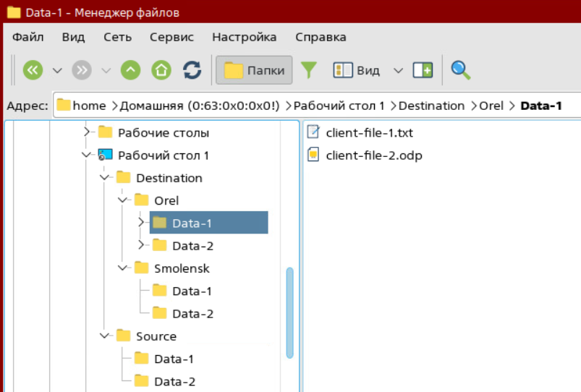The width and height of the screenshot is (581, 392).
Task: Expand Data-1 under Orel
Action: coord(141,222)
